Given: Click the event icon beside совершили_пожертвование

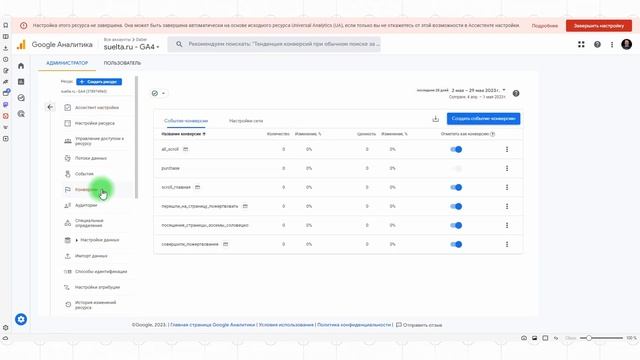Looking at the screenshot, I should pos(225,244).
